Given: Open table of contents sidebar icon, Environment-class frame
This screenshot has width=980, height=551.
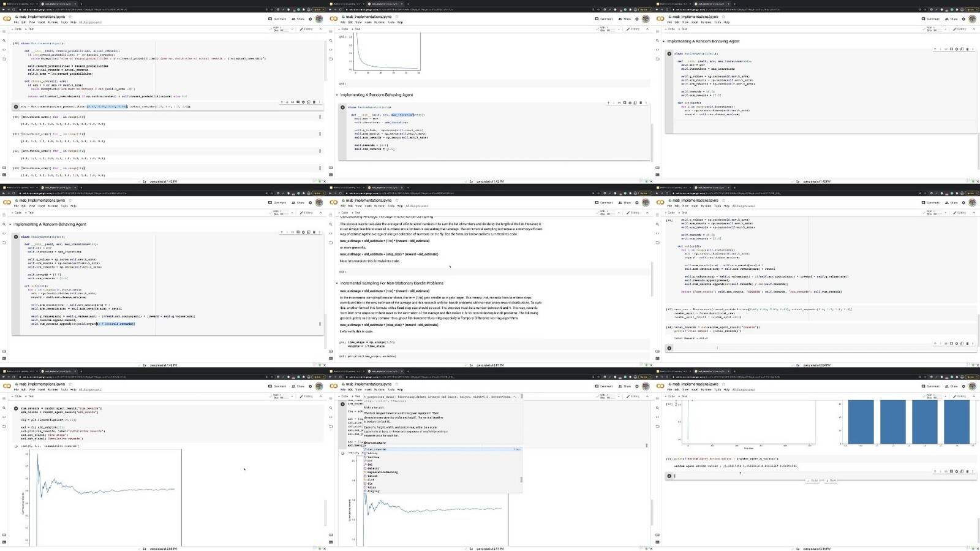Looking at the screenshot, I should tap(4, 31).
